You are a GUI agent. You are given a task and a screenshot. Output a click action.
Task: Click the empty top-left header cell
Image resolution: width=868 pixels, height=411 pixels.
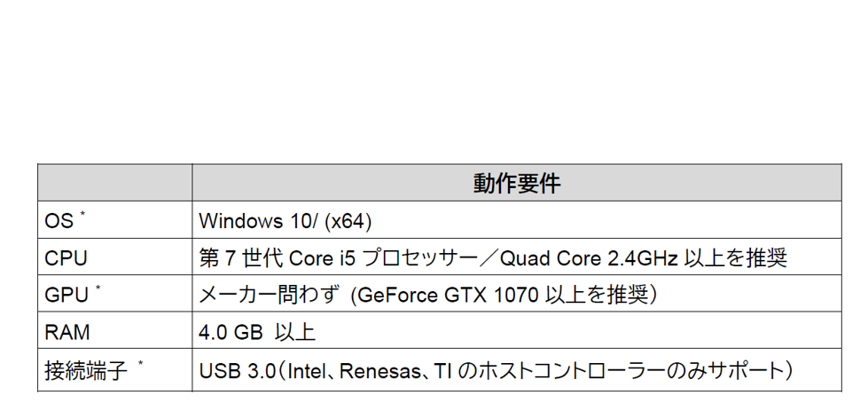pyautogui.click(x=114, y=183)
